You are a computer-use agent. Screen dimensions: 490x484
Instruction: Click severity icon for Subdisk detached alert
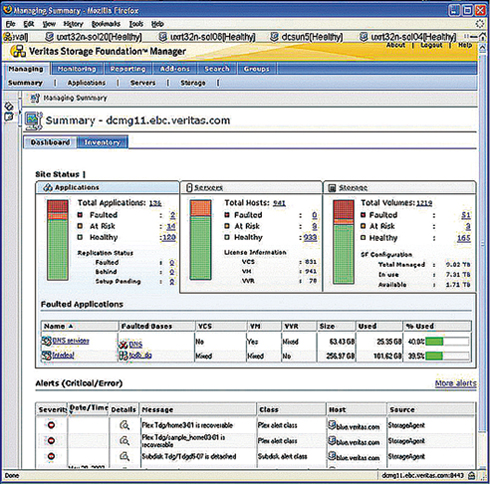(51, 456)
